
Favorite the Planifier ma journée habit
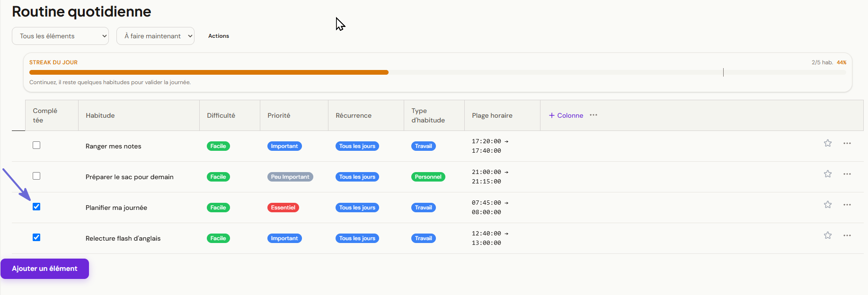828,205
